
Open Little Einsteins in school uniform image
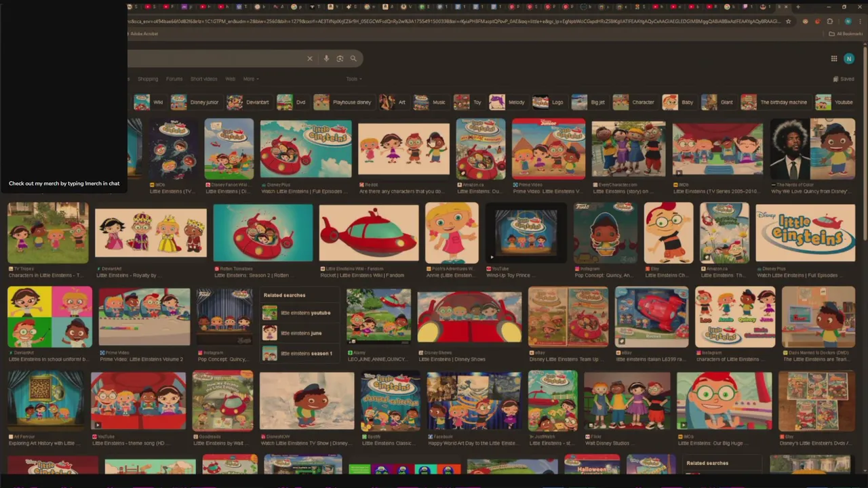(x=50, y=317)
